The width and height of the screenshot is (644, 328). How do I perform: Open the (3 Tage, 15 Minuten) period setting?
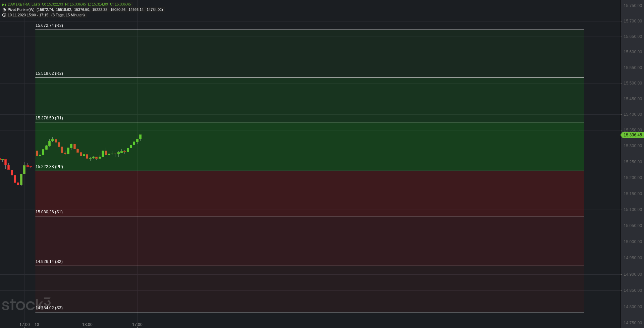(x=68, y=15)
